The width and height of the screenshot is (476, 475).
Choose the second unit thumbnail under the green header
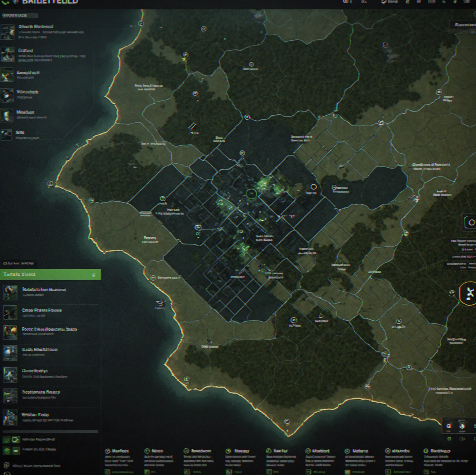10,312
